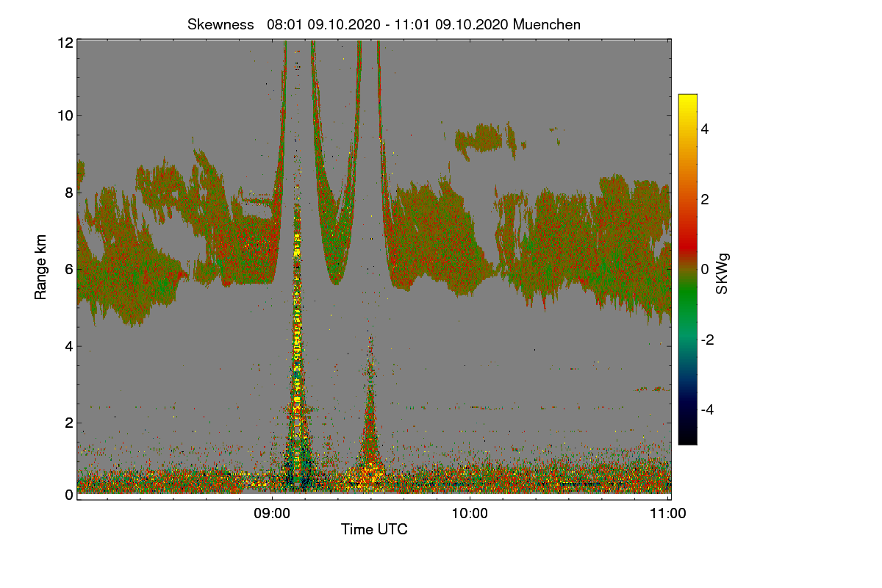The width and height of the screenshot is (882, 588).
Task: Click the '11:00' time tick label
Action: 667,514
